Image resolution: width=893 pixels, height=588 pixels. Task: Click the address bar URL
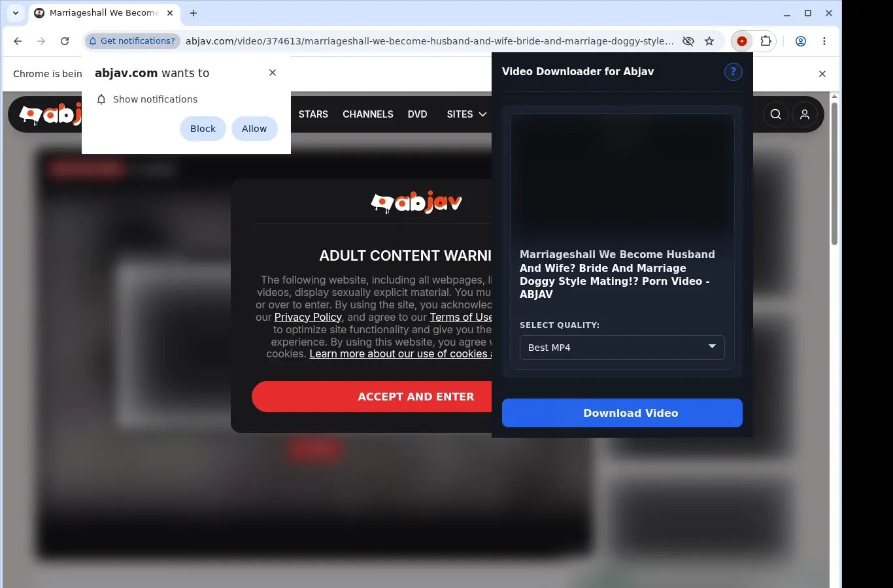(x=430, y=41)
